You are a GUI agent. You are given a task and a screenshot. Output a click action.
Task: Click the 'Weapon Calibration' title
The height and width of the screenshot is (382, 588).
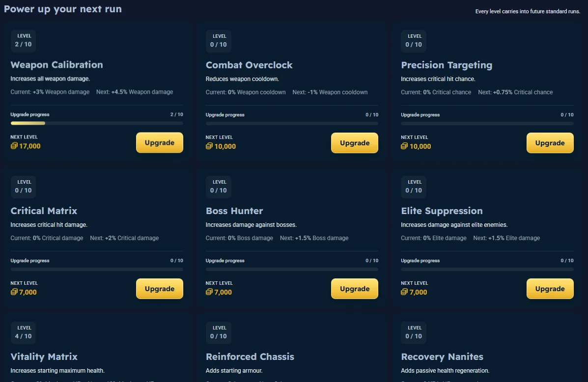click(x=56, y=65)
